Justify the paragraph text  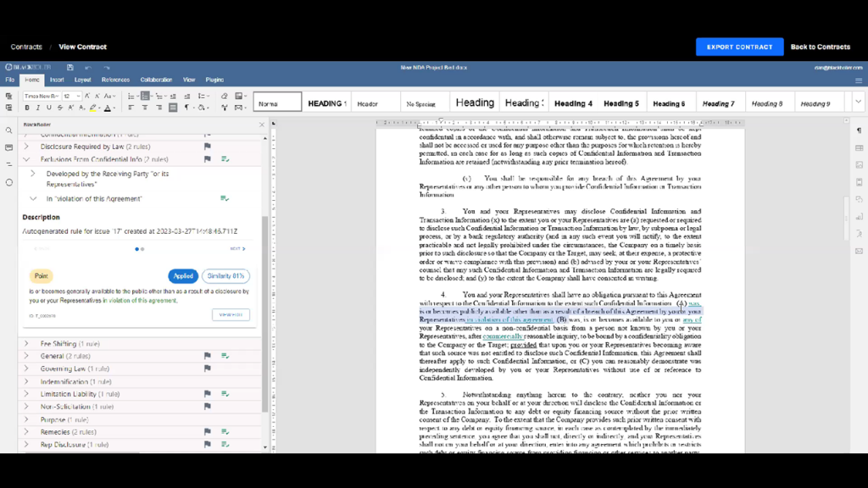click(173, 108)
